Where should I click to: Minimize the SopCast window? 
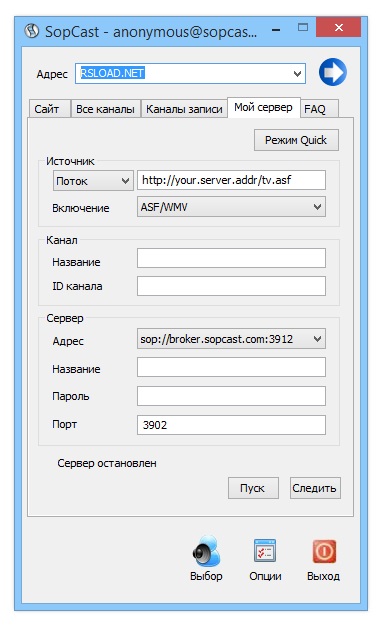(276, 30)
